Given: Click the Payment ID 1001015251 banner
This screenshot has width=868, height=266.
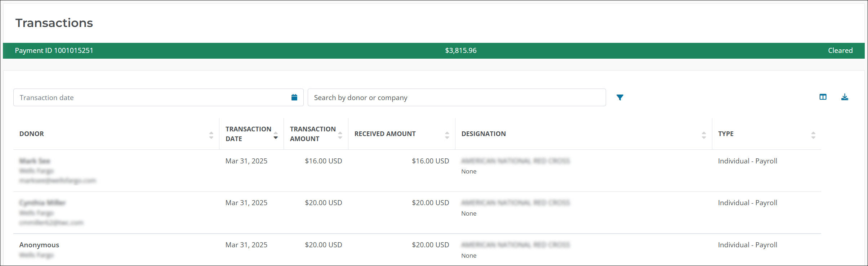Looking at the screenshot, I should [x=54, y=51].
